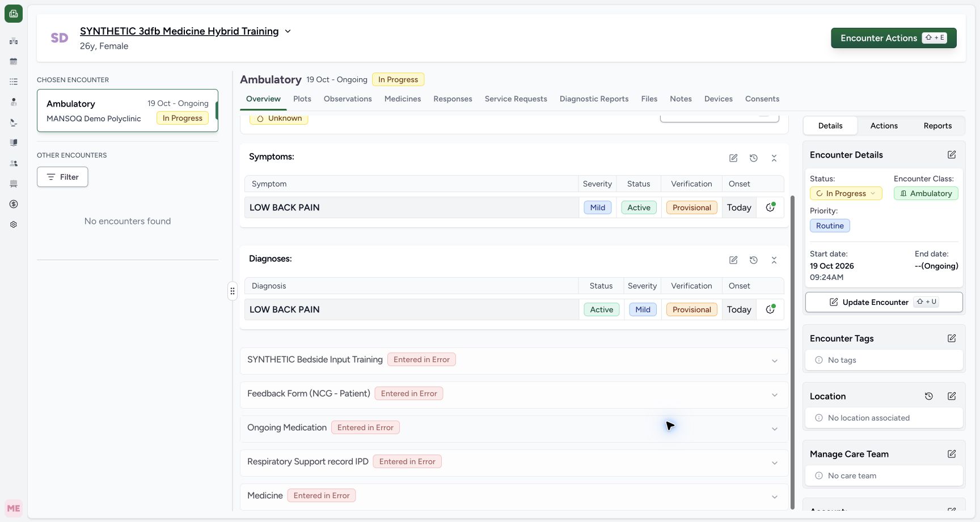Image resolution: width=980 pixels, height=522 pixels.
Task: Open the billing dollar icon in sidebar
Action: 14,204
